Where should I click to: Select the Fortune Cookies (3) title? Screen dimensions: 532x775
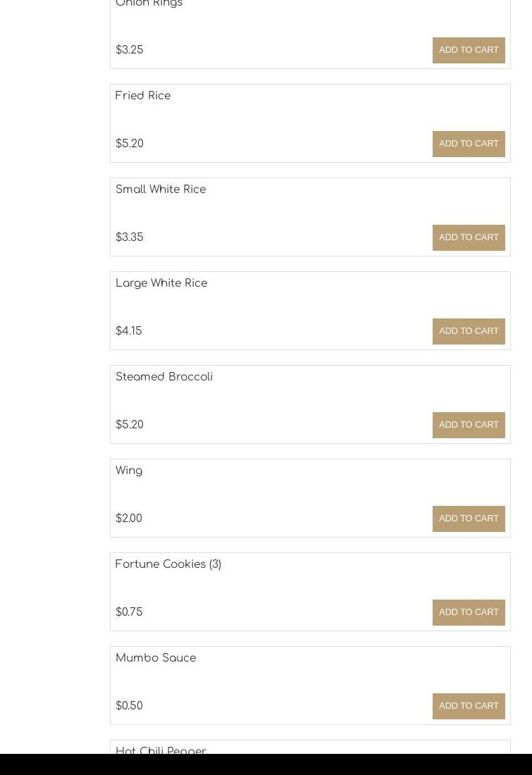[168, 564]
